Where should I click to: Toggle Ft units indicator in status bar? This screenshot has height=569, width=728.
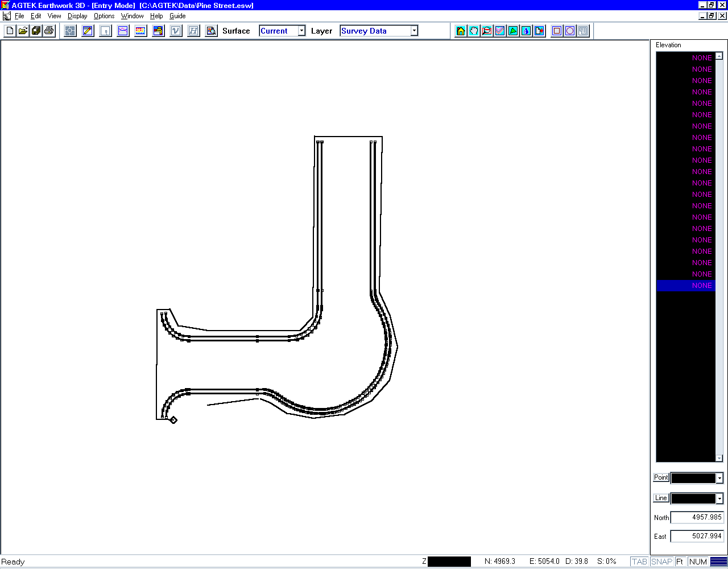680,562
